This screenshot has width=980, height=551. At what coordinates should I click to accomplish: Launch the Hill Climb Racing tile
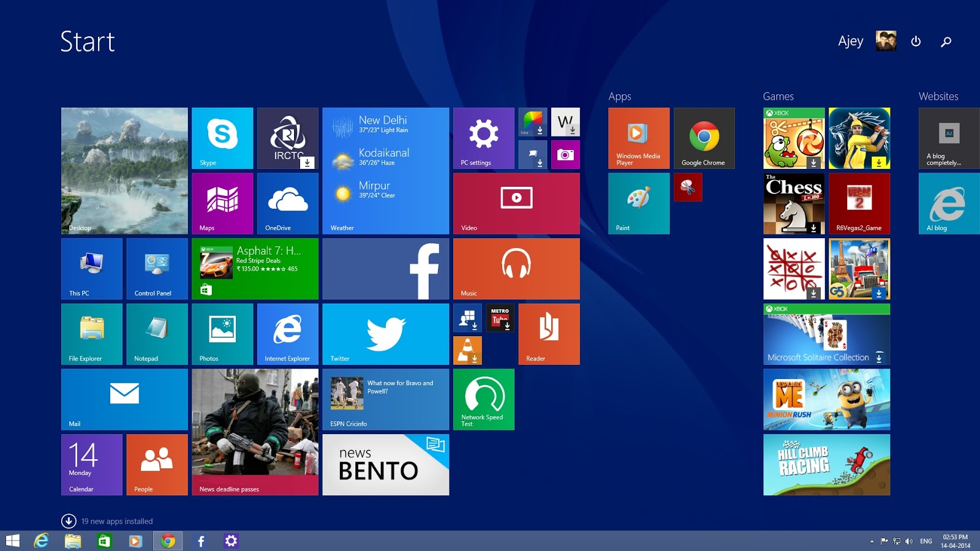click(x=827, y=465)
